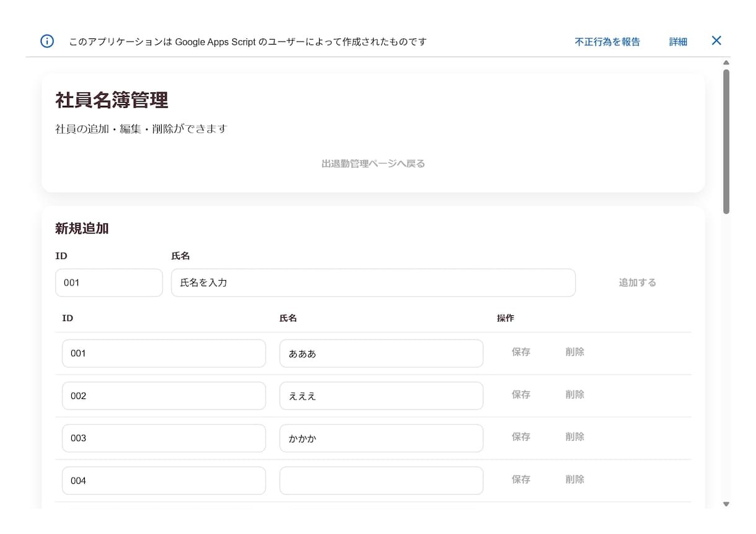Screen dimensions: 756x534
Task: Click the 氏名を入力 name field
Action: coord(373,282)
